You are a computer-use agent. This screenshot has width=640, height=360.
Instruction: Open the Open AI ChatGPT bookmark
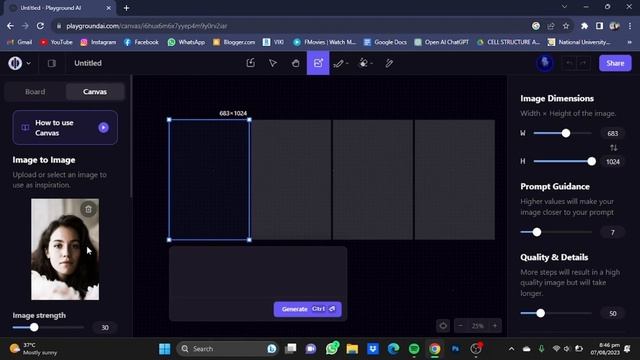coord(441,42)
